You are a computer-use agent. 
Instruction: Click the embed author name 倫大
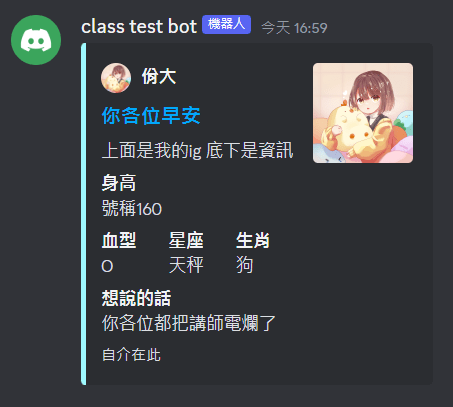[x=159, y=77]
